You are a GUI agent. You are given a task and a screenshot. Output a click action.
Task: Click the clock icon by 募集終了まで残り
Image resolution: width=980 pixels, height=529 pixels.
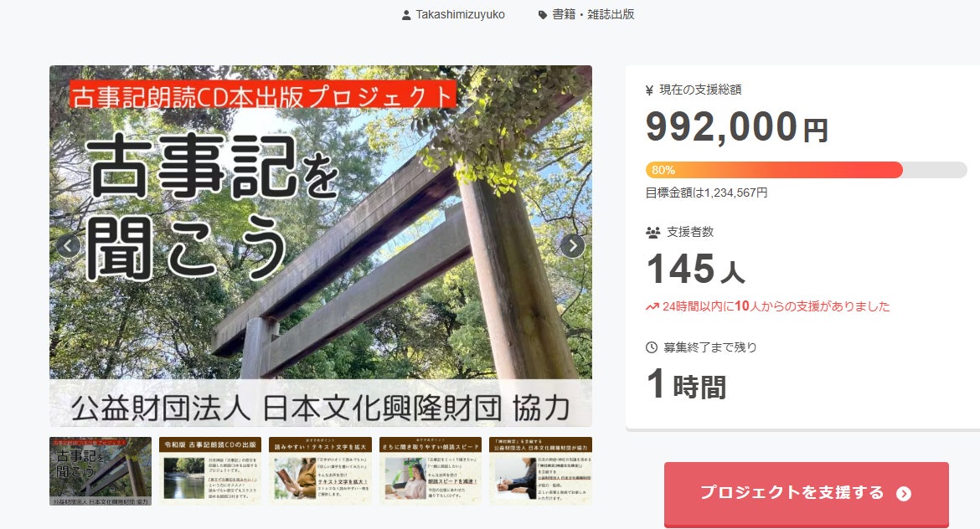(x=652, y=347)
